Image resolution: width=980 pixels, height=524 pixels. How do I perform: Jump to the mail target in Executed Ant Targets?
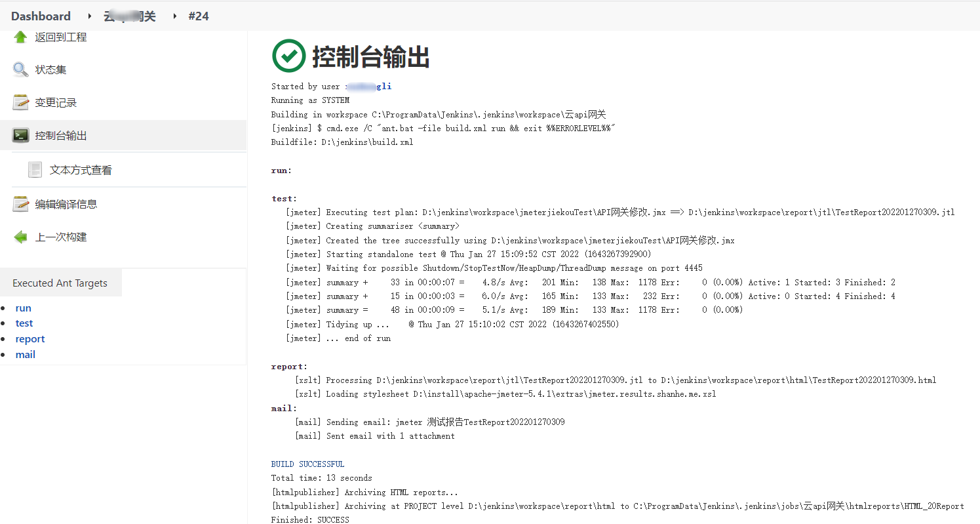click(x=26, y=355)
